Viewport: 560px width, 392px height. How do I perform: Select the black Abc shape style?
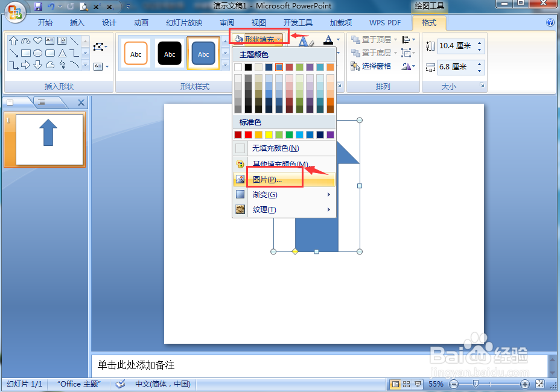point(170,54)
